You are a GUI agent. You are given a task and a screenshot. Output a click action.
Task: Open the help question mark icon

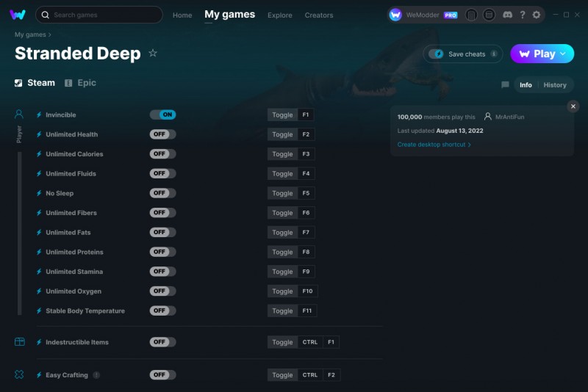click(523, 15)
